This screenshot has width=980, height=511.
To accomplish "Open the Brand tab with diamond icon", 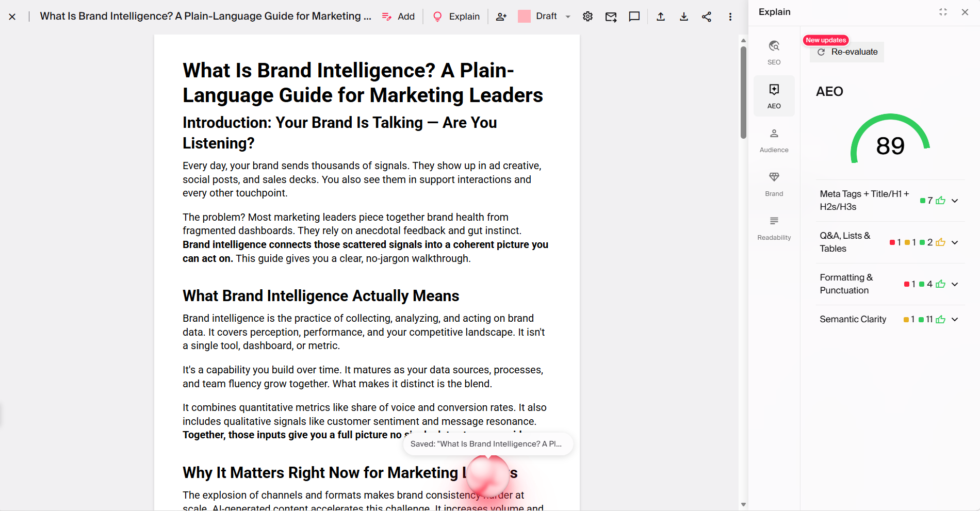I will point(774,184).
